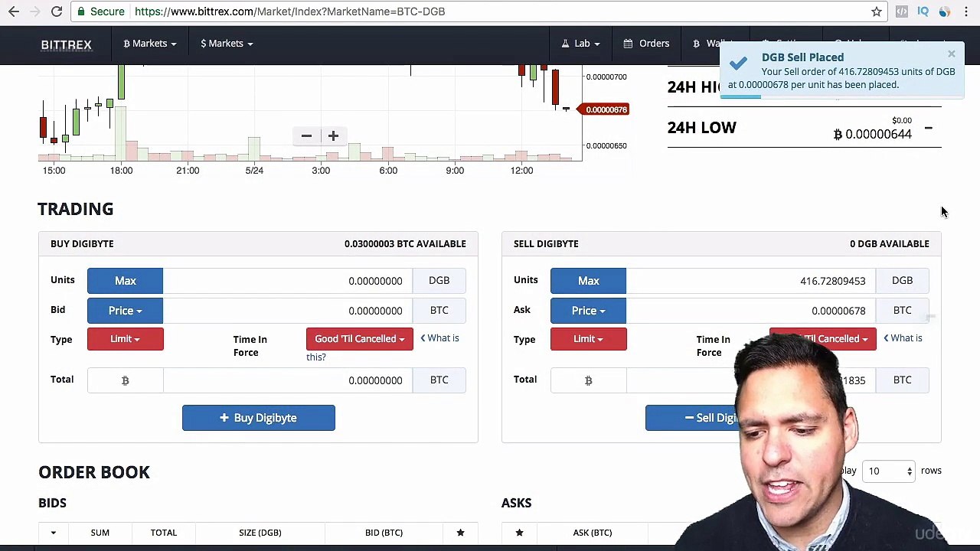Viewport: 980px width, 551px height.
Task: Open Buy Price dropdown
Action: click(x=126, y=311)
